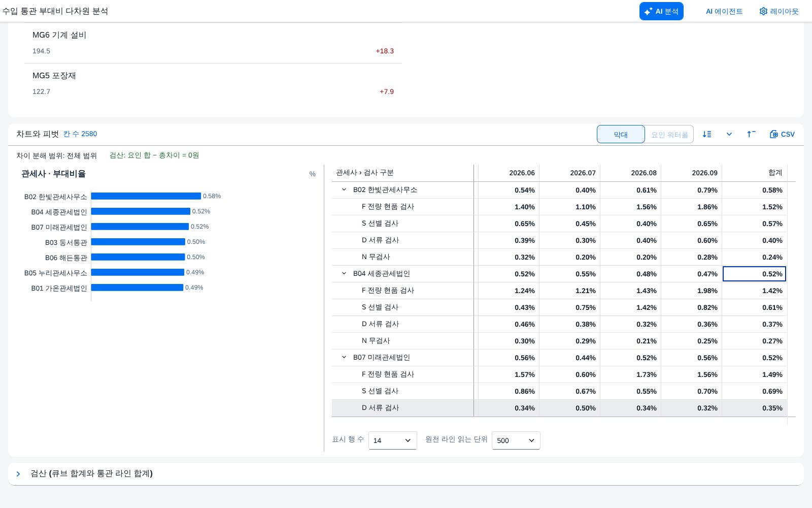Screen dimensions: 812x508
Task: Export pivot table as CSV
Action: (782, 134)
